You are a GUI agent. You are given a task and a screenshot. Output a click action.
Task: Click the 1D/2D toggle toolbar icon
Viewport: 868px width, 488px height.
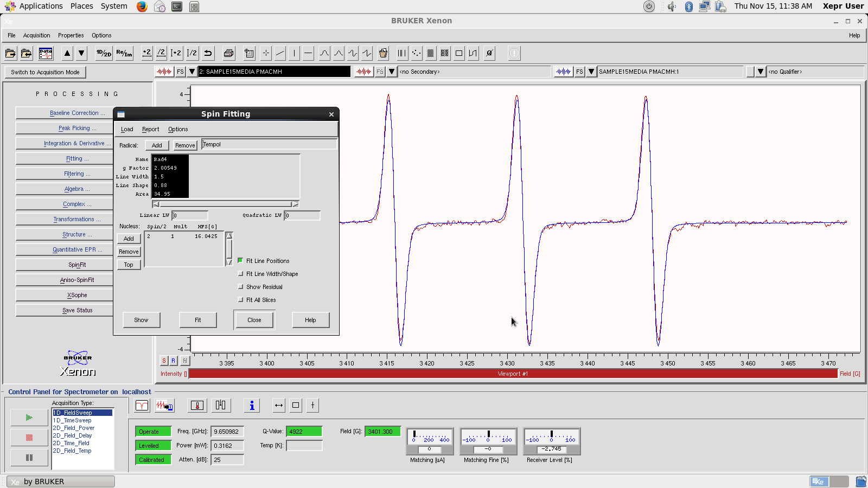[x=104, y=53]
